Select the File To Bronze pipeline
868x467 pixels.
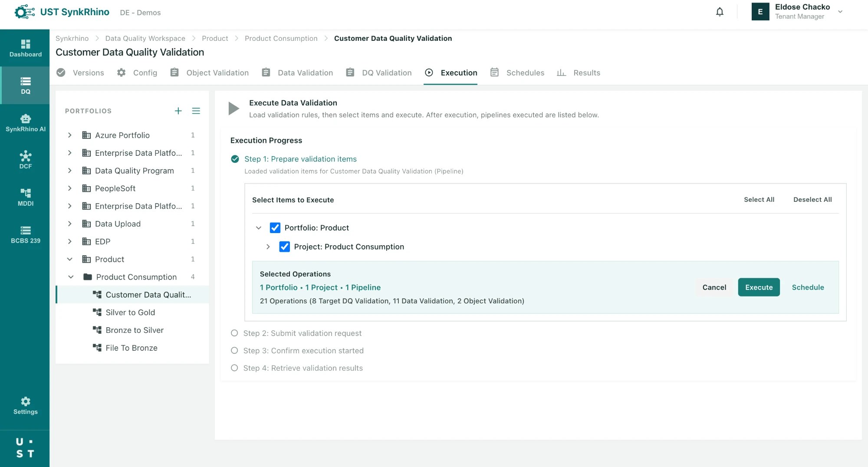pos(132,348)
